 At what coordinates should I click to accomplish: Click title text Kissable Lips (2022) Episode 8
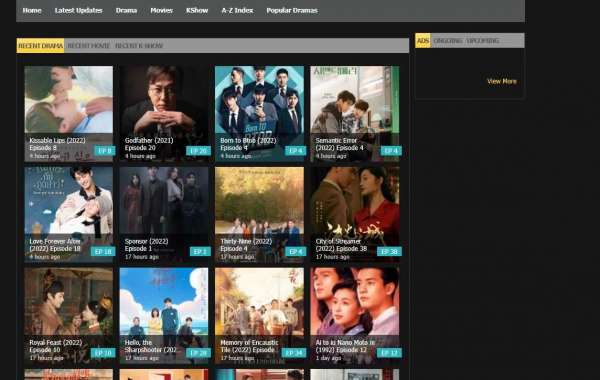point(57,144)
